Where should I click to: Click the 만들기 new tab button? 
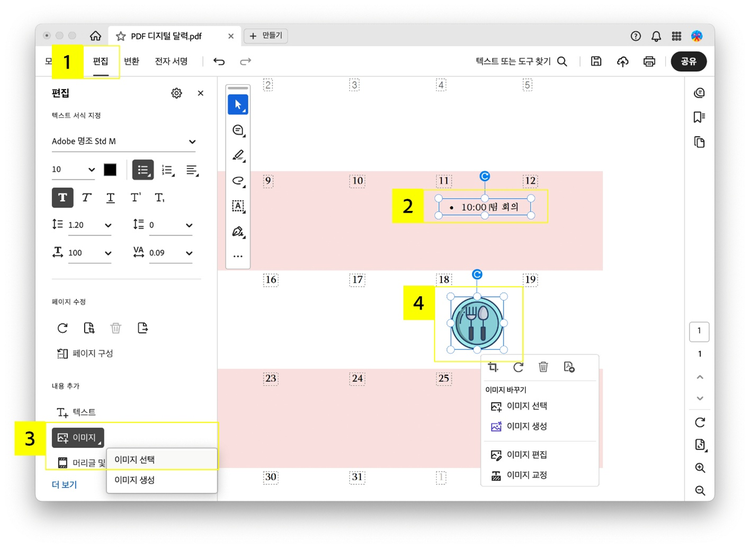[266, 35]
